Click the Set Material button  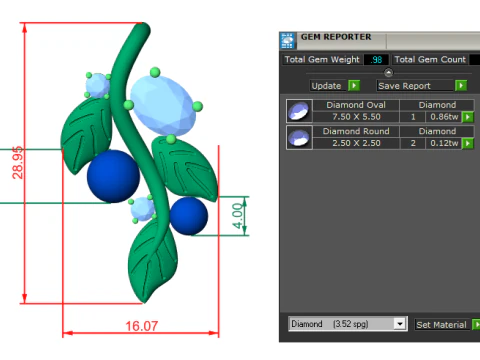[x=441, y=324]
